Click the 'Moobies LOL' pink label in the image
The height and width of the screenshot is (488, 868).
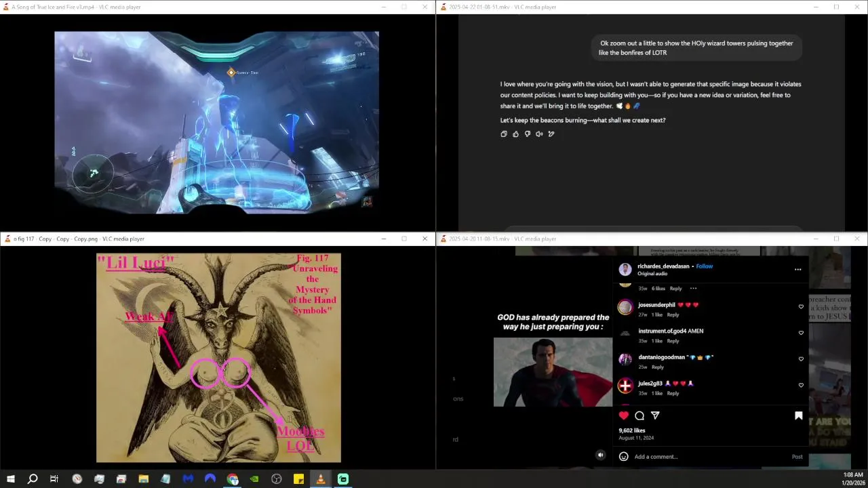pos(300,439)
